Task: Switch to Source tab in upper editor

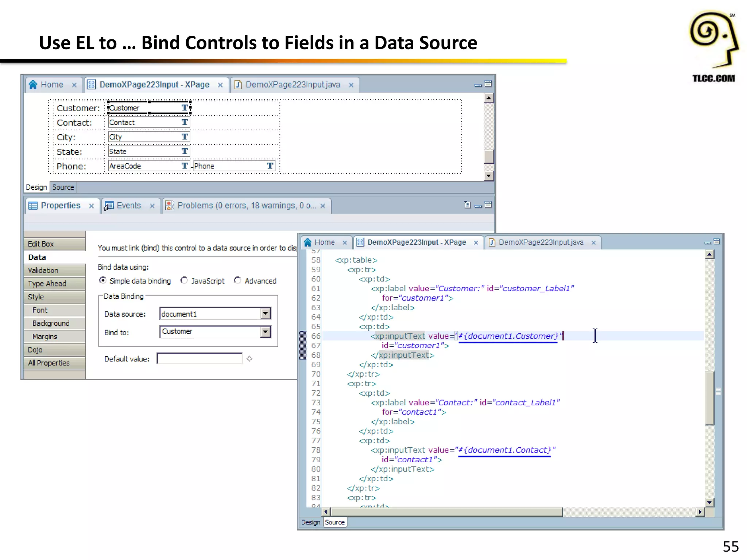Action: [63, 187]
